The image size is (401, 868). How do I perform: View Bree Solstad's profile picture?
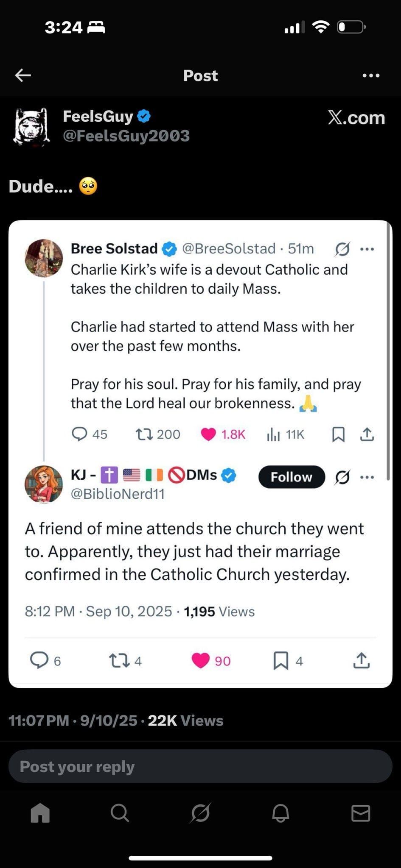[44, 258]
